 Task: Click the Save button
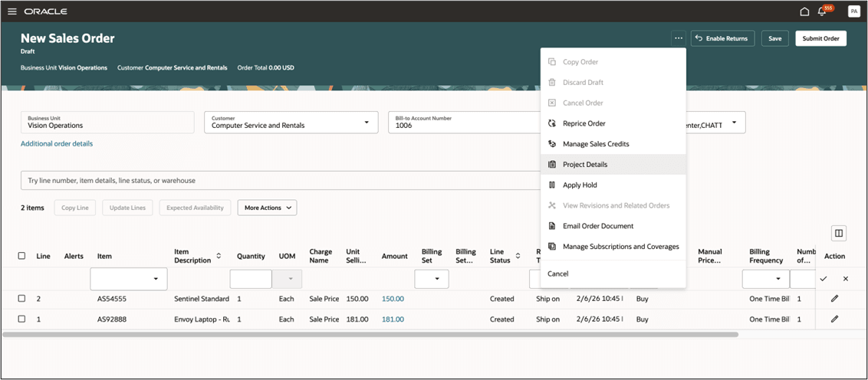click(x=775, y=38)
